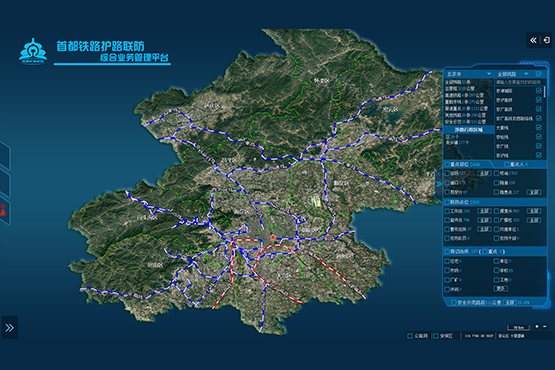The image size is (555, 370).
Task: Click the red location marker on map
Action: tap(273, 237)
